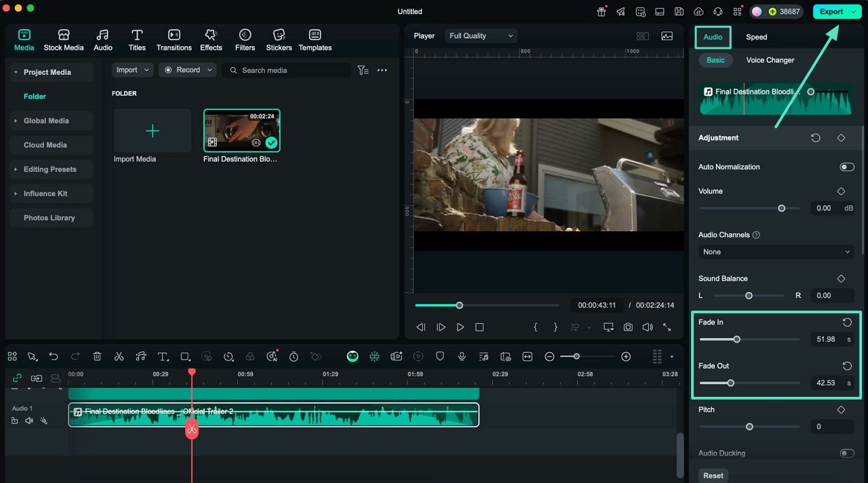Click the Reset button
The width and height of the screenshot is (868, 483).
[x=713, y=476]
